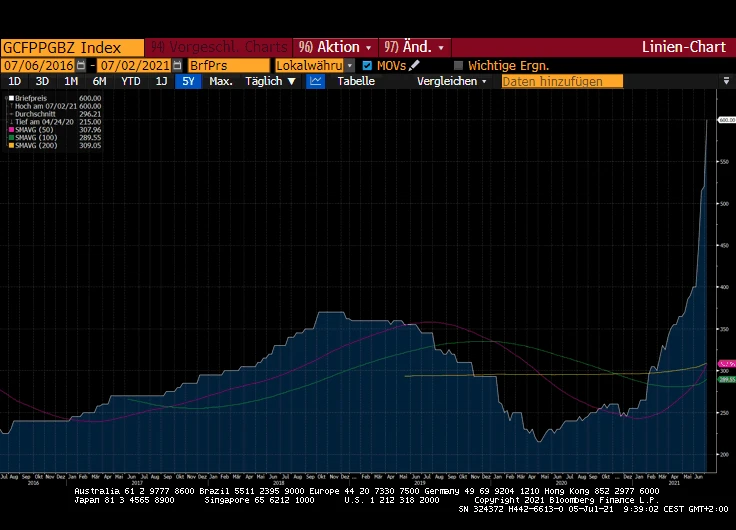
Task: Click the 600.00 last price axis label
Action: [x=726, y=119]
